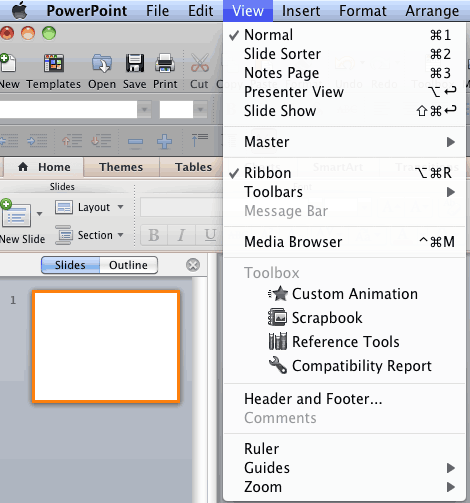Open the Section dropdown
The image size is (470, 503).
(x=89, y=235)
